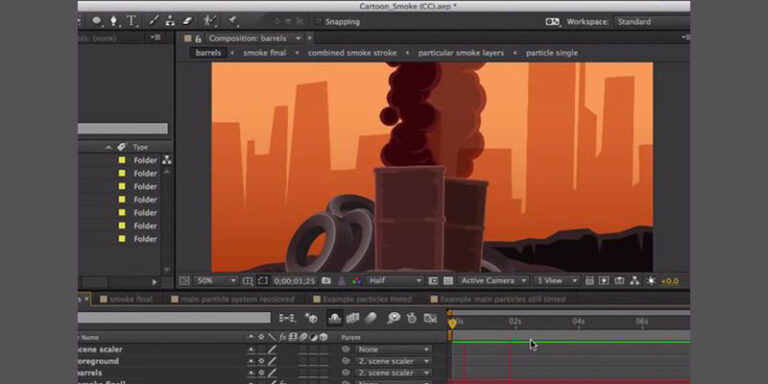Viewport: 768px width, 384px height.
Task: Open particular smoke layers breadcrumb
Action: pos(461,53)
